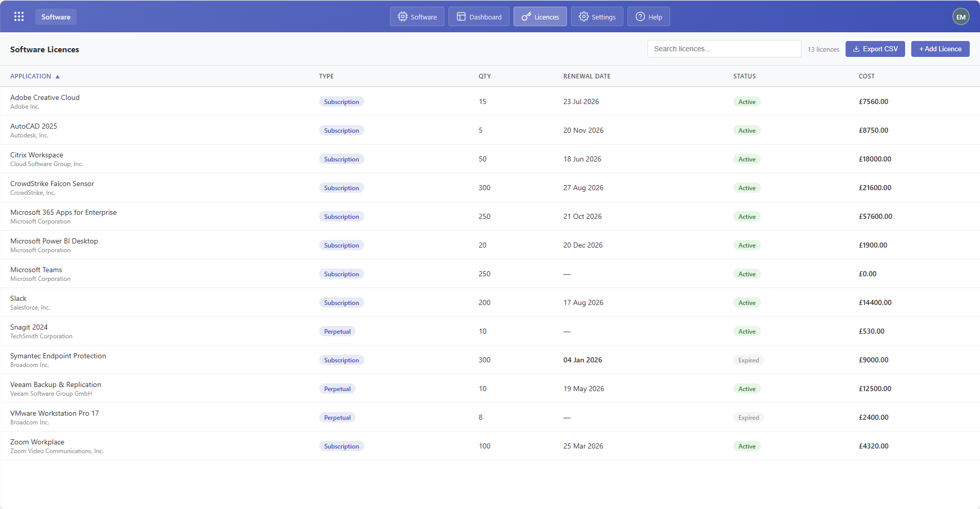Select the VMware Workstation Pro 17 name

[54, 413]
